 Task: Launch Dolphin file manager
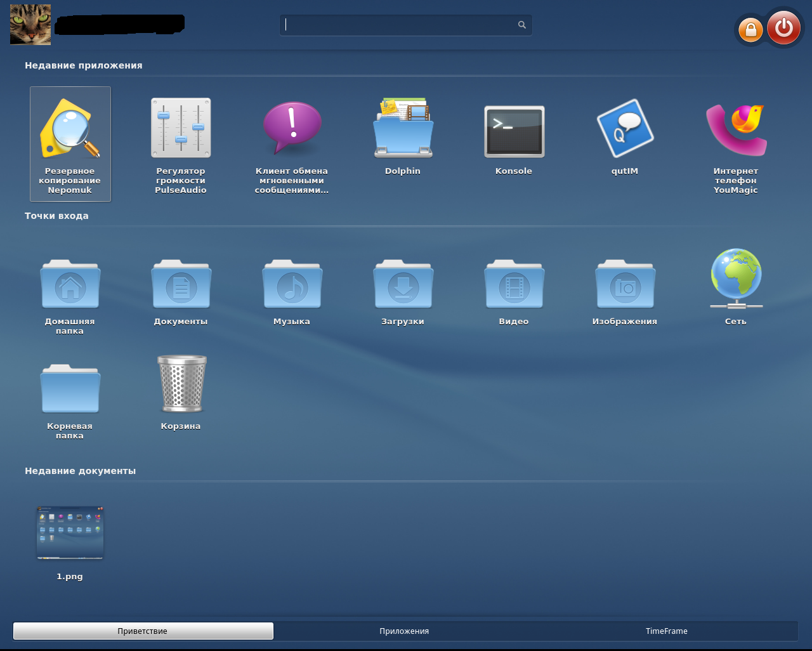point(403,128)
